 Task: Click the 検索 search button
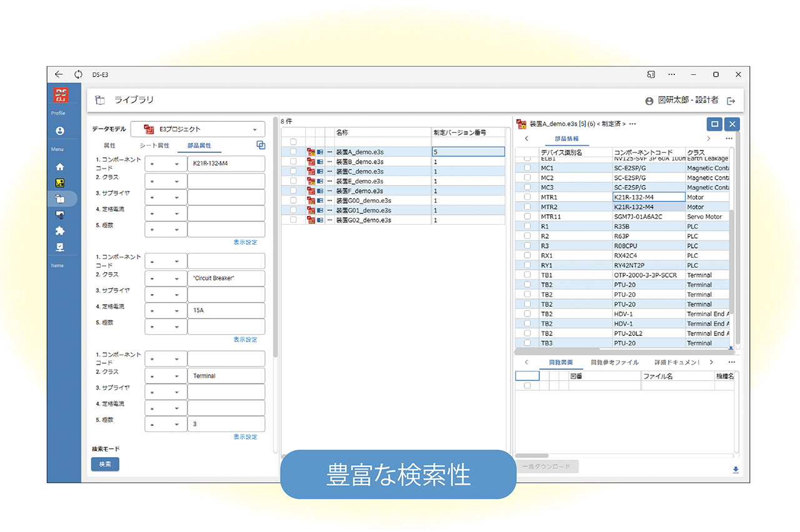click(105, 464)
